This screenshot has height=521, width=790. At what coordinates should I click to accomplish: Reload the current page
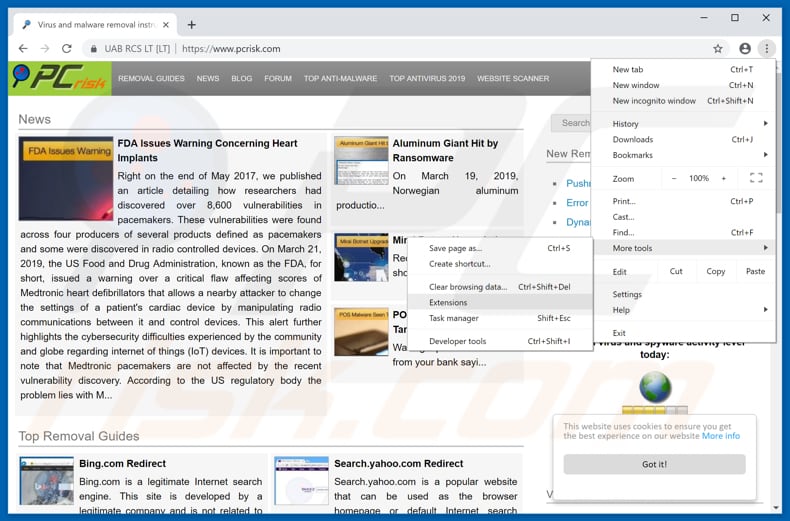point(67,48)
